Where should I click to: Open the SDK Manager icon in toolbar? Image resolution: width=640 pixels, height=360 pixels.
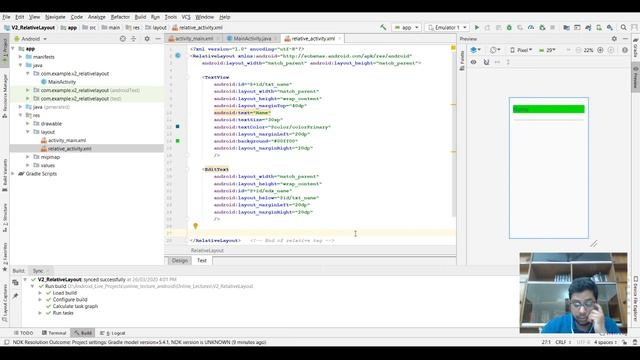point(609,27)
